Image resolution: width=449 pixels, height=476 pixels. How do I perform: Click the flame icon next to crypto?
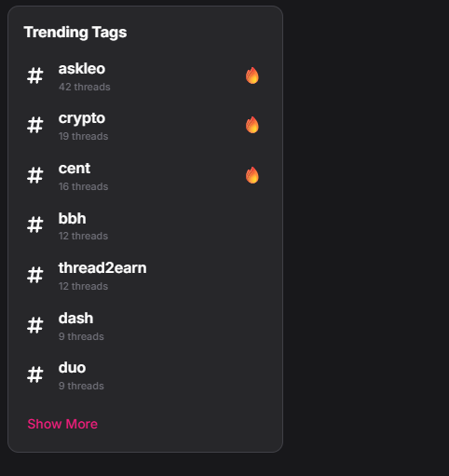(x=252, y=125)
